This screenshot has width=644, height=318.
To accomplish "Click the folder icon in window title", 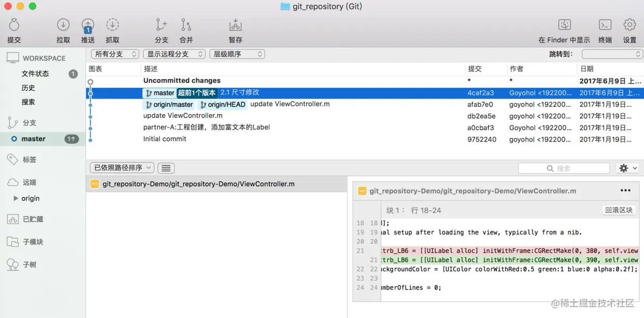I will click(x=285, y=6).
